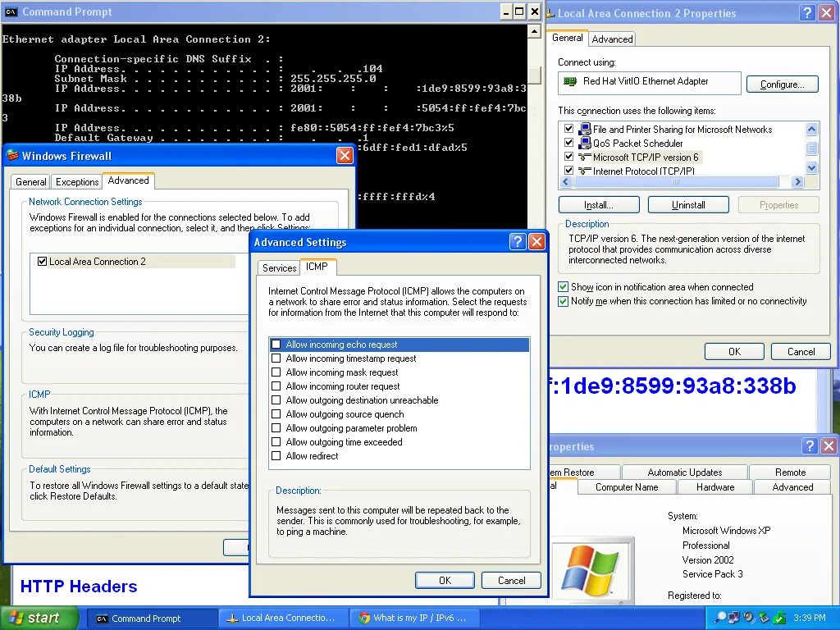The height and width of the screenshot is (630, 840).
Task: Uncheck Microsoft TCP/IP version 6 checkbox
Action: (x=569, y=157)
